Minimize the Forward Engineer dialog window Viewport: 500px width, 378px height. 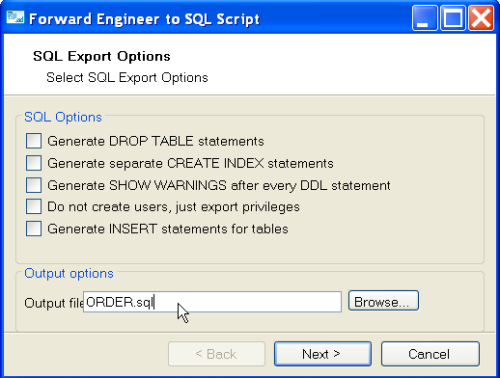[424, 18]
